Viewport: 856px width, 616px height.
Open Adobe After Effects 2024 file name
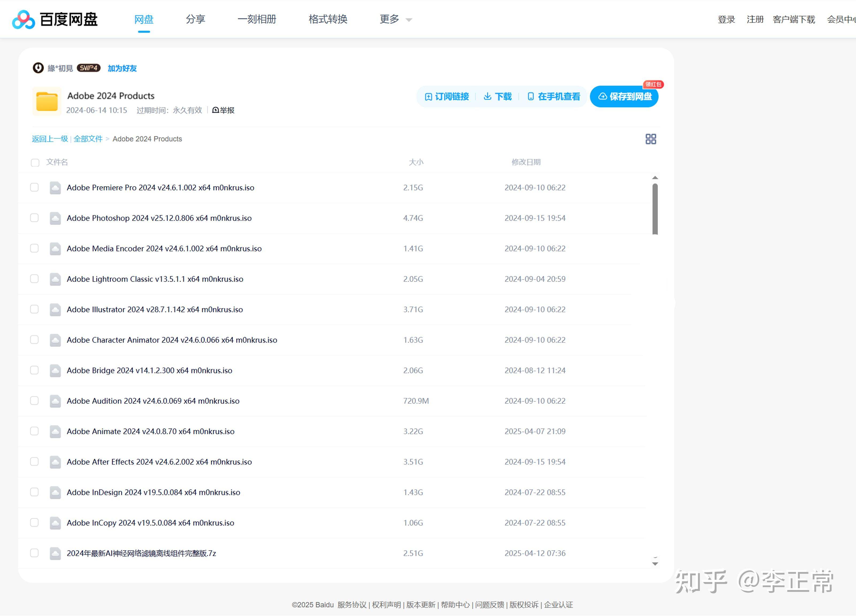point(159,462)
